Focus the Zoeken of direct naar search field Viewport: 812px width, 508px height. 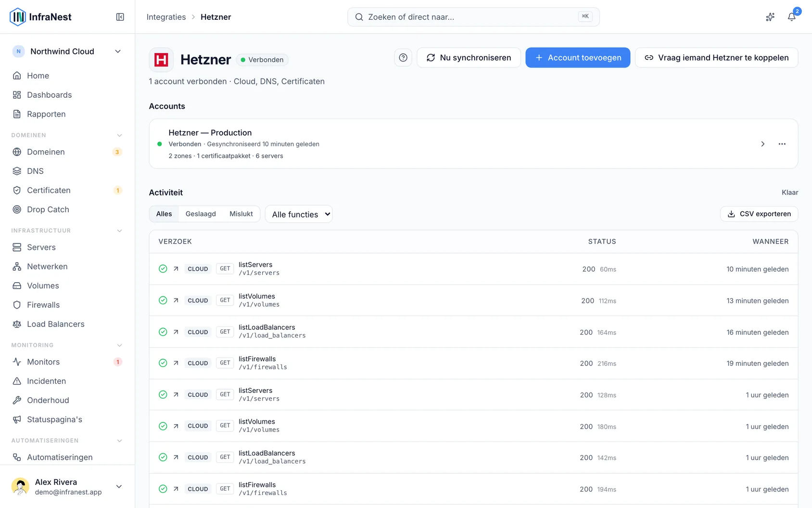coord(473,17)
